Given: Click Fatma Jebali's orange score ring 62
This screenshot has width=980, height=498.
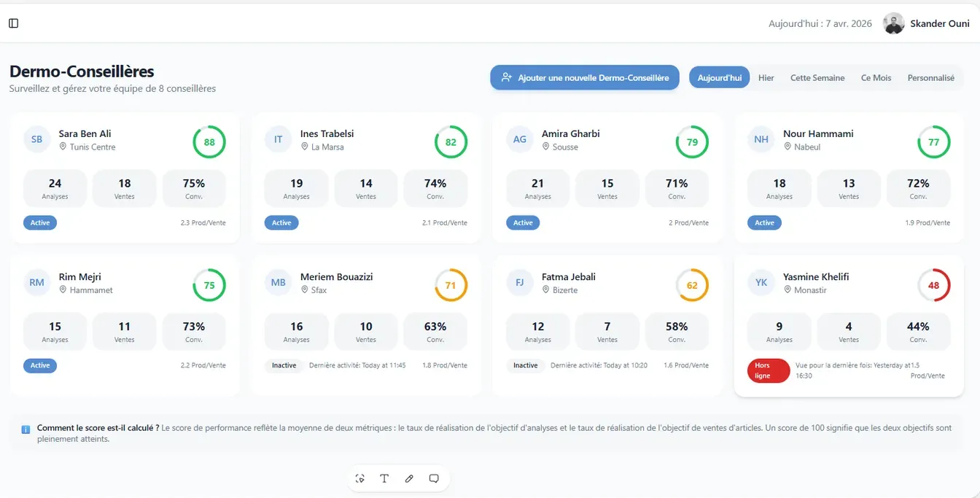Looking at the screenshot, I should (x=692, y=285).
